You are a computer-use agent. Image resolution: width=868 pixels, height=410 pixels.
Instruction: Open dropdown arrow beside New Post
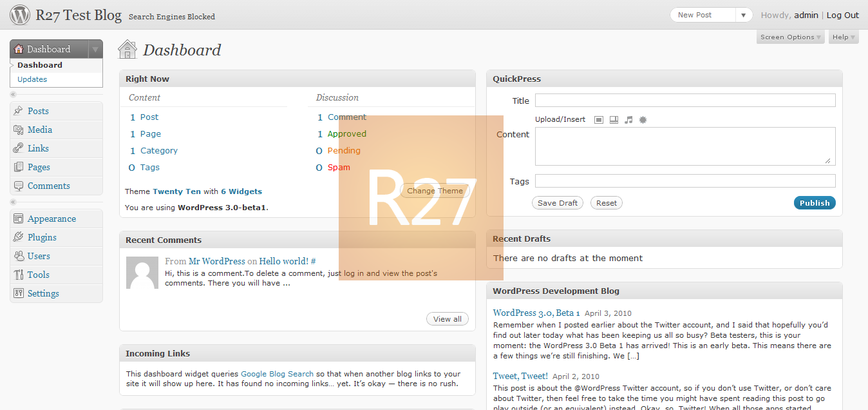point(744,15)
